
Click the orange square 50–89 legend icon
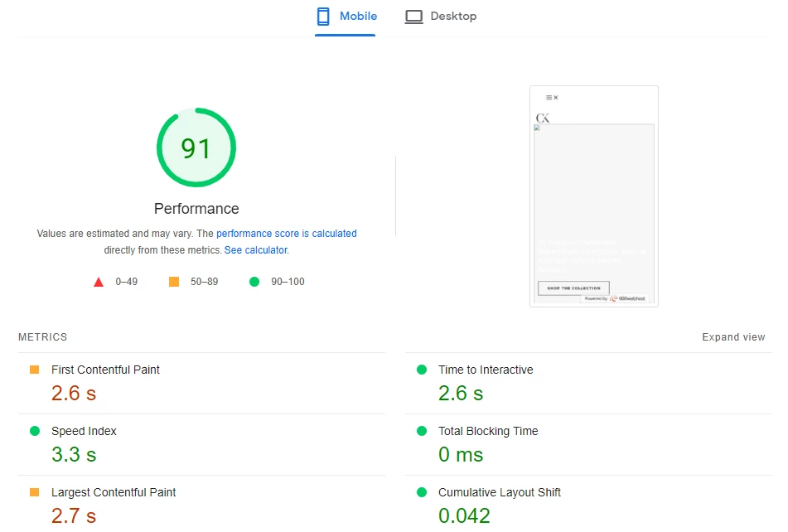pos(174,282)
